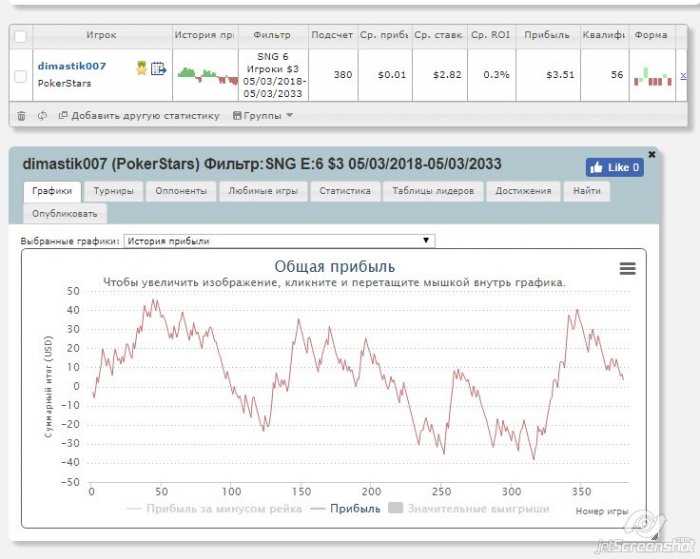This screenshot has height=559, width=700.
Task: Open the Группы dropdown
Action: click(x=262, y=116)
